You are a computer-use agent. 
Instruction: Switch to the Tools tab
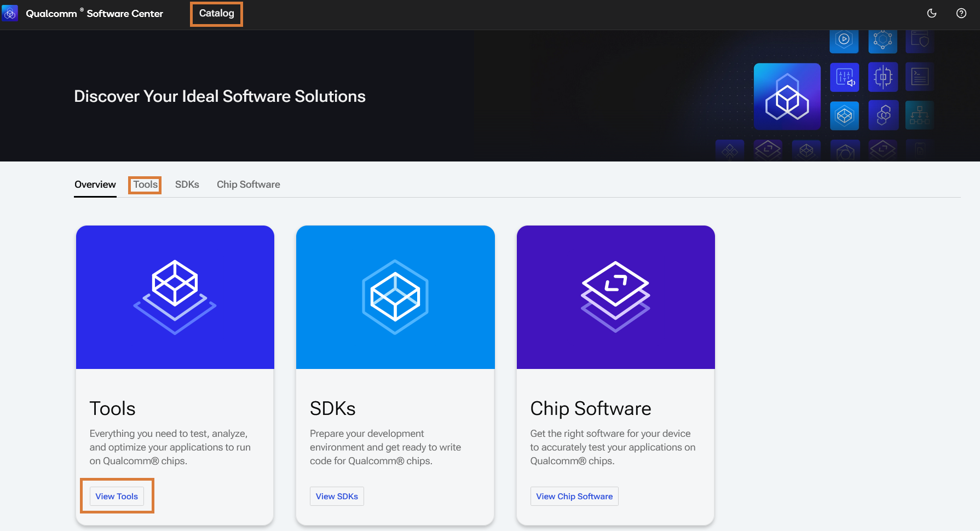coord(145,184)
